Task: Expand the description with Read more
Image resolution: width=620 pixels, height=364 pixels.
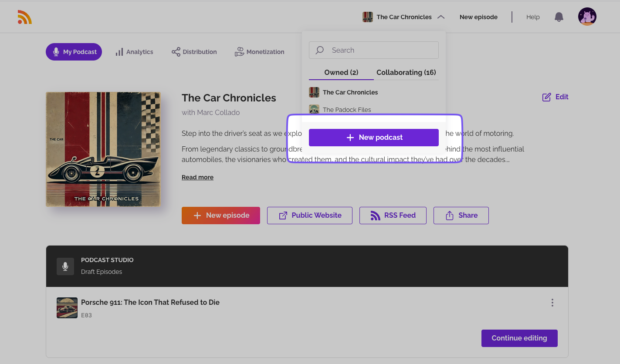Action: 197,177
